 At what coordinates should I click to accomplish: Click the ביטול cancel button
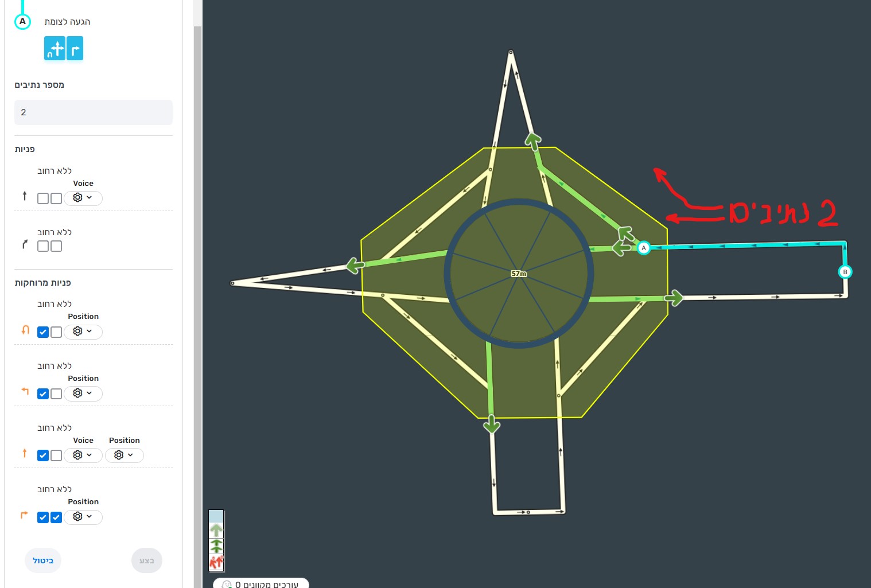click(43, 560)
